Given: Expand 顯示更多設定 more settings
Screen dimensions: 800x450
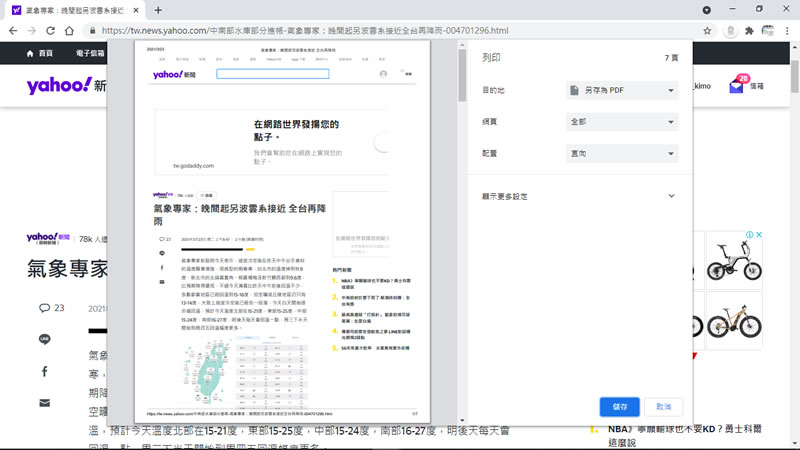Looking at the screenshot, I should tap(579, 196).
